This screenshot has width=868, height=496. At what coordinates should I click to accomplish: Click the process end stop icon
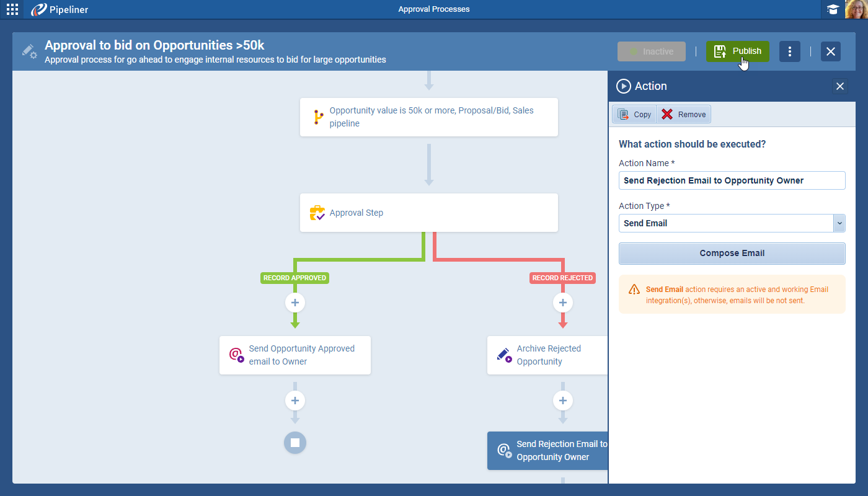point(295,443)
